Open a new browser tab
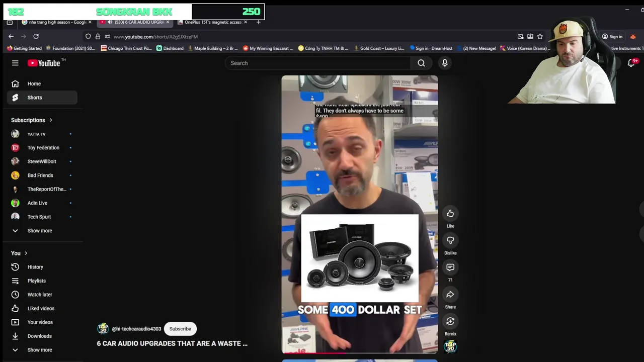 (x=259, y=22)
